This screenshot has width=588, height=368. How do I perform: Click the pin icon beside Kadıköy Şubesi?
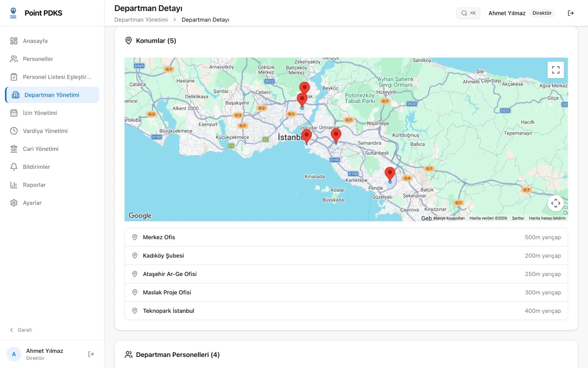pos(135,256)
